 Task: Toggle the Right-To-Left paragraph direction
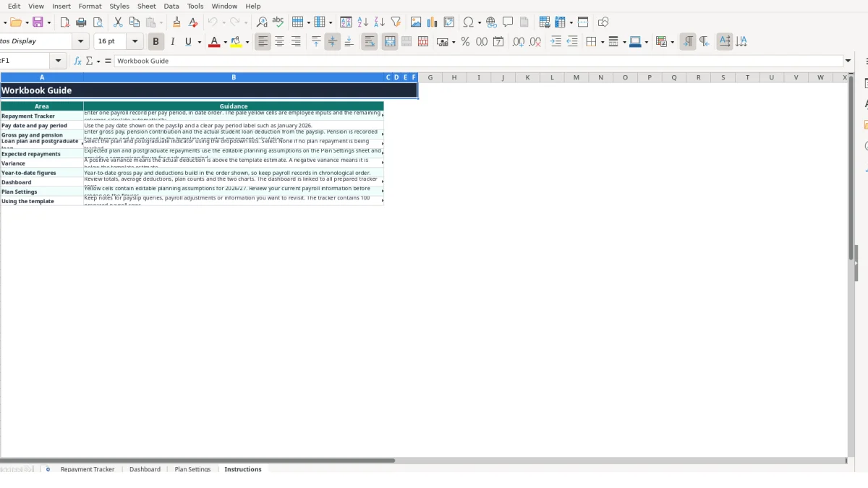click(705, 42)
